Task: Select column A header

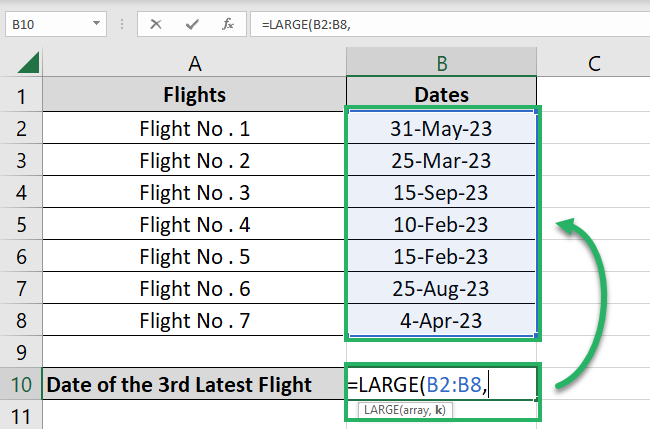Action: pos(195,63)
